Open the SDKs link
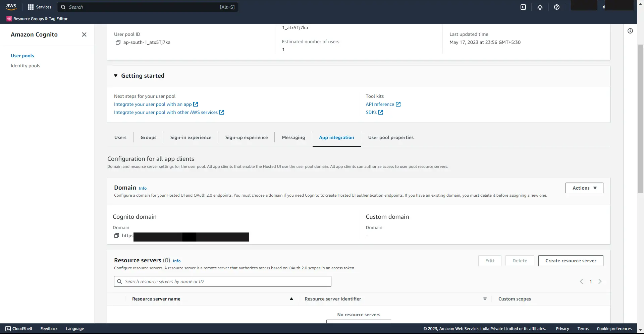644x334 pixels. 371,112
